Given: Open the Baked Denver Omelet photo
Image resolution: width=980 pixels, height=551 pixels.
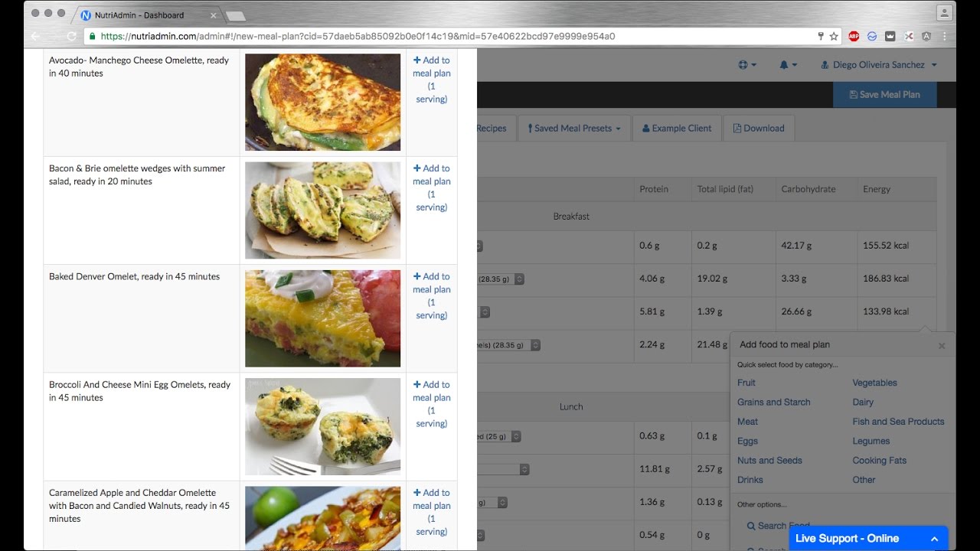Looking at the screenshot, I should click(x=322, y=318).
